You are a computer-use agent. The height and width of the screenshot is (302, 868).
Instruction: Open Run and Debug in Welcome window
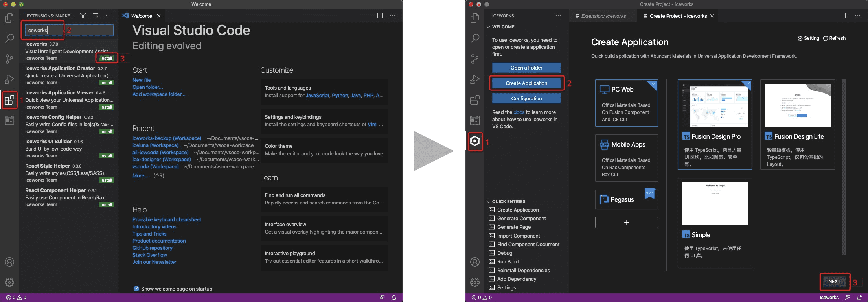[x=9, y=79]
